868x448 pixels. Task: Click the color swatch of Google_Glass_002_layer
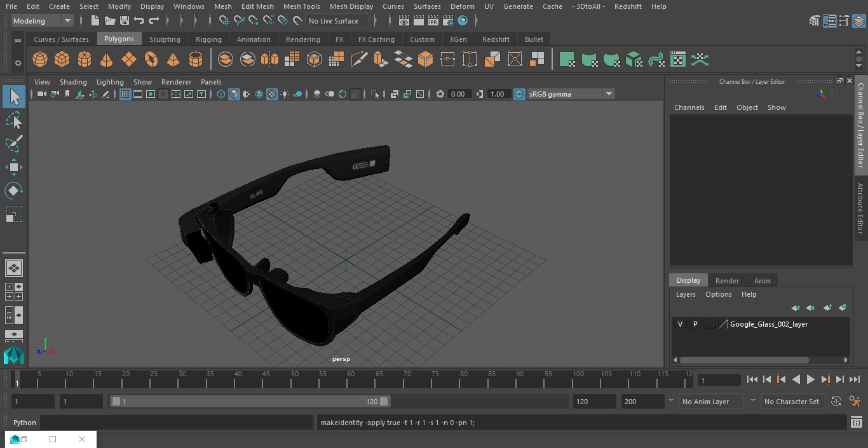click(709, 324)
